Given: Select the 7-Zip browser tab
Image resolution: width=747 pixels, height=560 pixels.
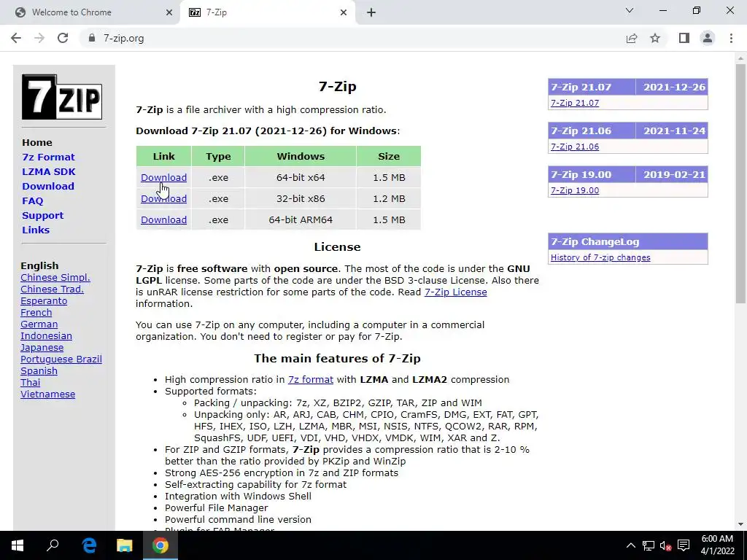Looking at the screenshot, I should click(x=267, y=12).
